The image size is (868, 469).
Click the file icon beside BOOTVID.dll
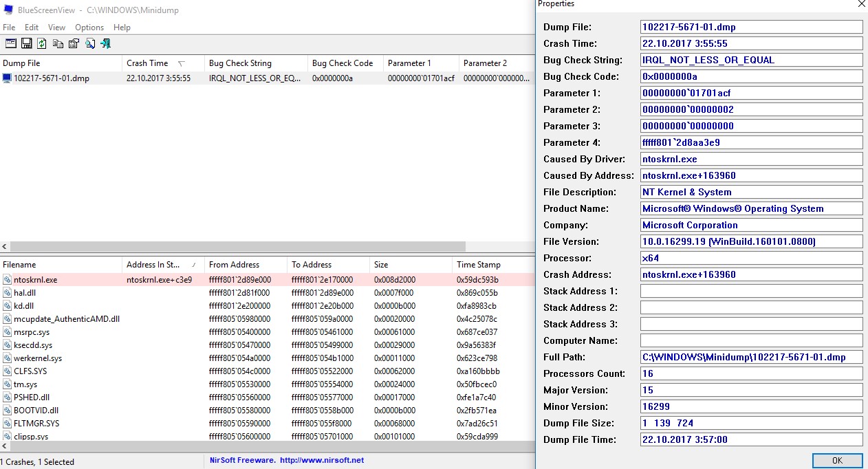pyautogui.click(x=7, y=411)
